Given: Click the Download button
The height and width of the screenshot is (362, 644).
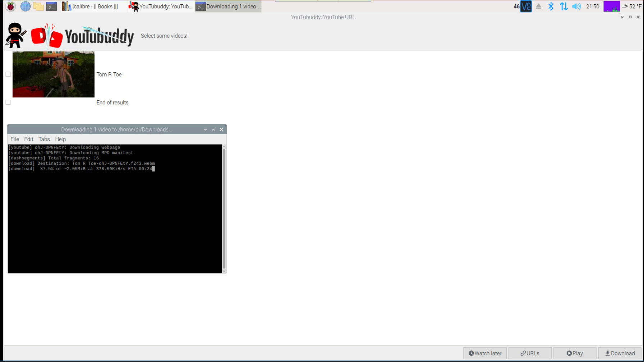Looking at the screenshot, I should tap(620, 353).
